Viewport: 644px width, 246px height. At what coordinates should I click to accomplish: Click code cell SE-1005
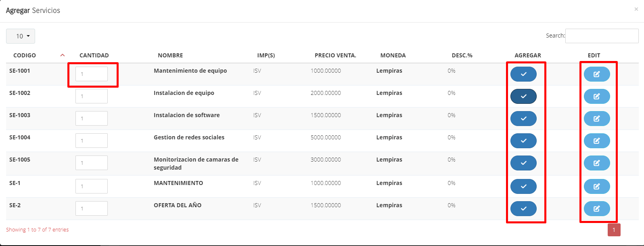(x=20, y=160)
